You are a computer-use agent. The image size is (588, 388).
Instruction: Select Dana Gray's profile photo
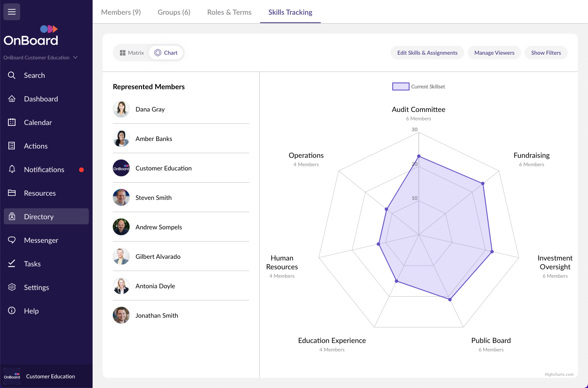[121, 109]
